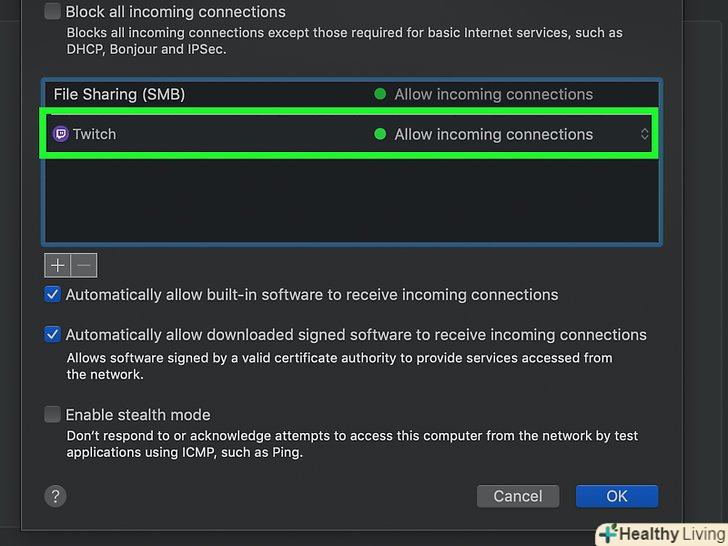Enable stealth mode checkbox

(53, 415)
